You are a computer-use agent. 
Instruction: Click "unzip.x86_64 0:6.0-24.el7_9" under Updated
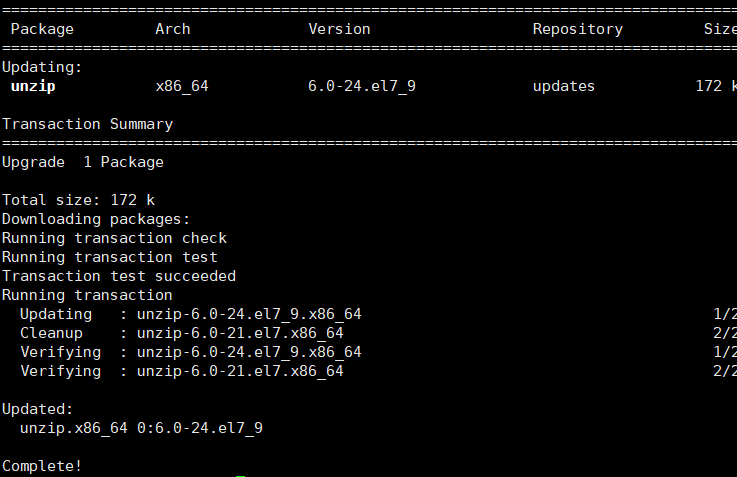click(x=141, y=428)
